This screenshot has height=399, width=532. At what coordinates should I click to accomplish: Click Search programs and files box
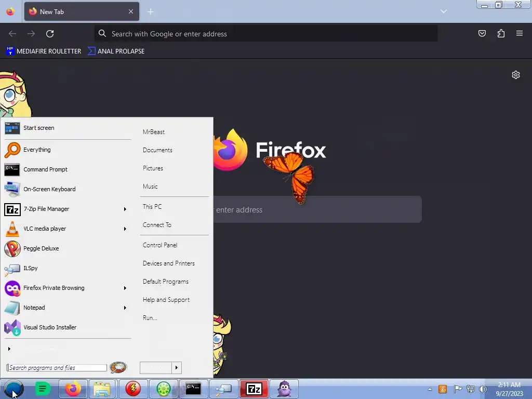pyautogui.click(x=57, y=368)
